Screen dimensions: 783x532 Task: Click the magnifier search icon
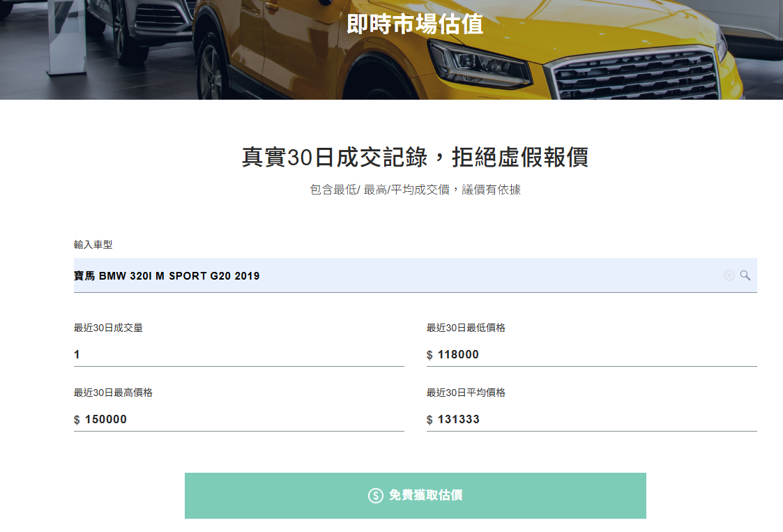(x=745, y=275)
